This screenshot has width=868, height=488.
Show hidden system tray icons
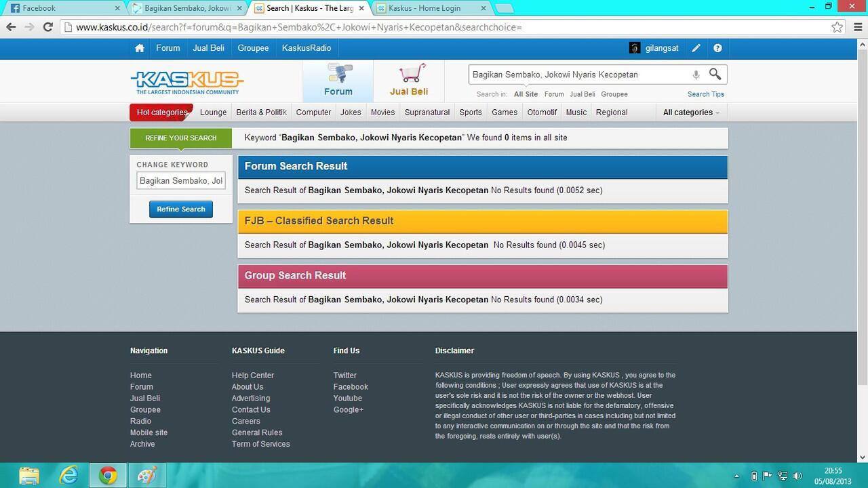[737, 476]
